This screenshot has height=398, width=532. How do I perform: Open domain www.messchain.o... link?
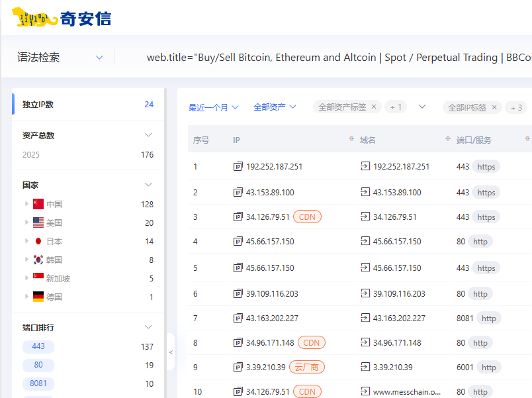(406, 391)
